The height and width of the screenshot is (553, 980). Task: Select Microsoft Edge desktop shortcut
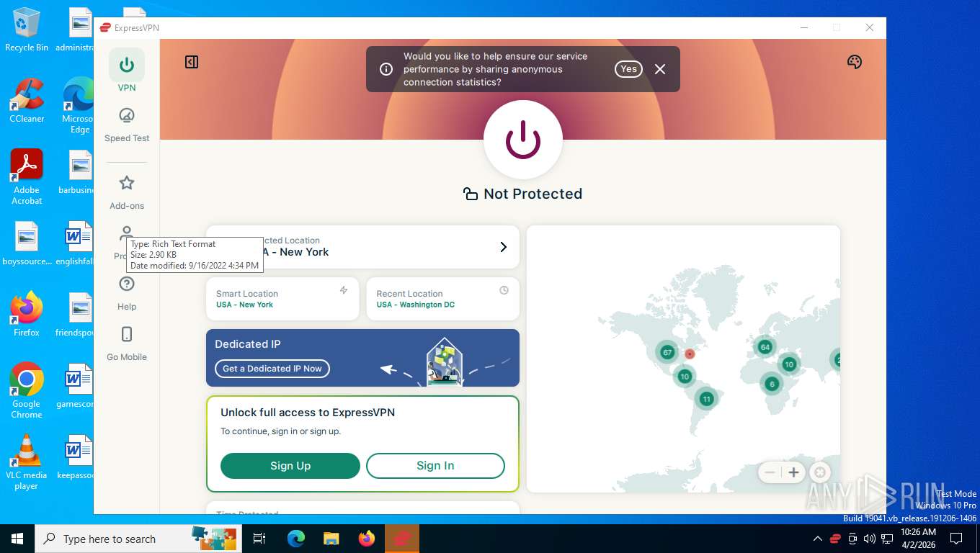78,106
